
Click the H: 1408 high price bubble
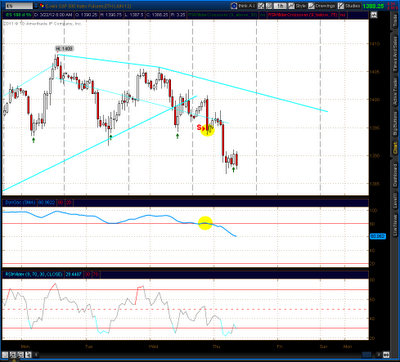64,48
